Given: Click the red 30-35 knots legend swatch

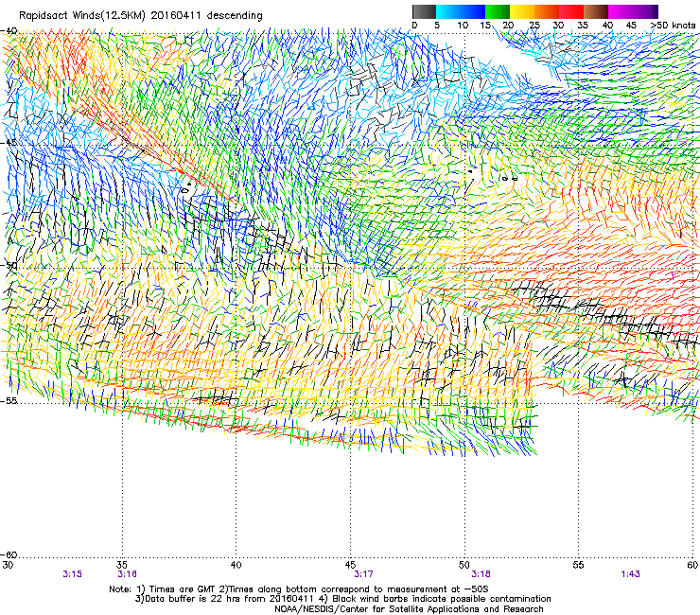Looking at the screenshot, I should coord(571,11).
